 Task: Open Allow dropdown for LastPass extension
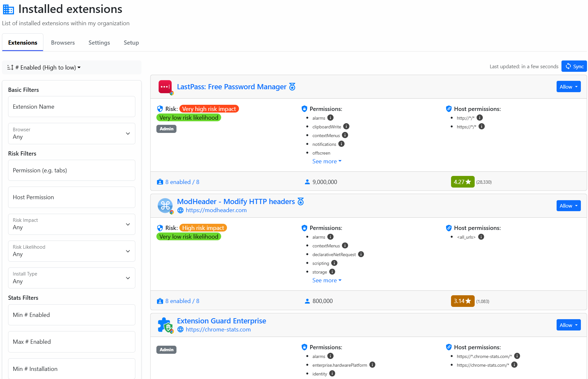click(568, 87)
